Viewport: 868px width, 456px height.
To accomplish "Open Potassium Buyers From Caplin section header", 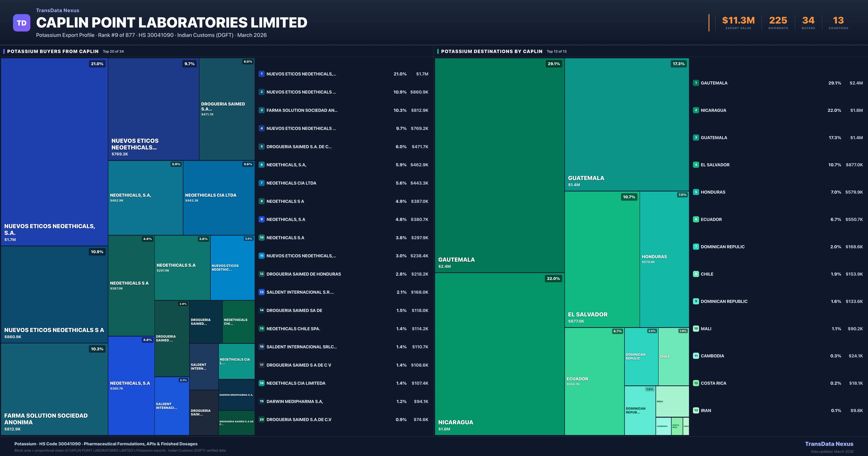I will [53, 51].
